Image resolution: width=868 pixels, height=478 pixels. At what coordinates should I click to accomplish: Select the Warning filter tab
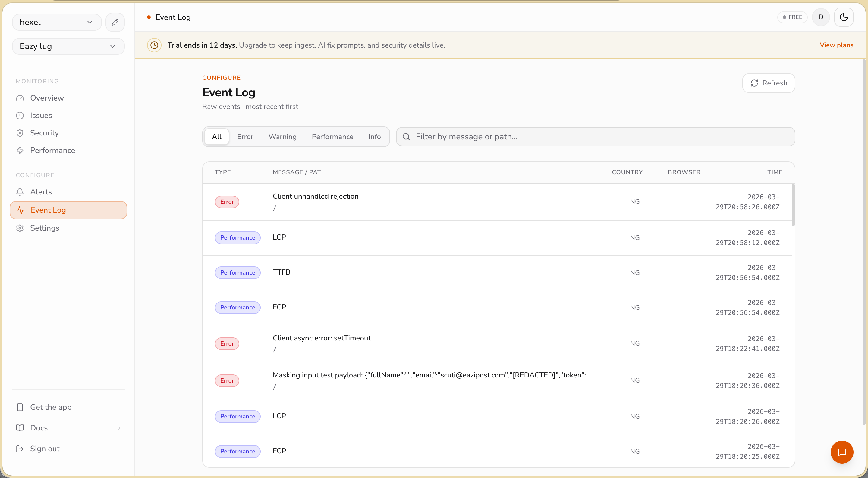282,137
